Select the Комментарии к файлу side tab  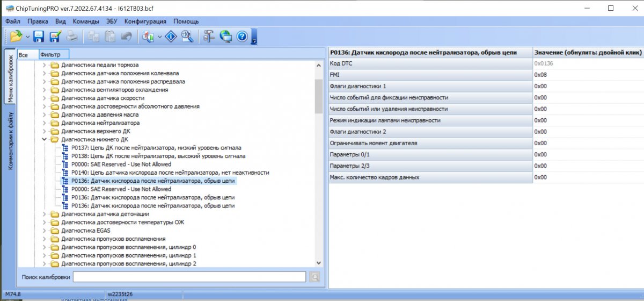tap(10, 141)
